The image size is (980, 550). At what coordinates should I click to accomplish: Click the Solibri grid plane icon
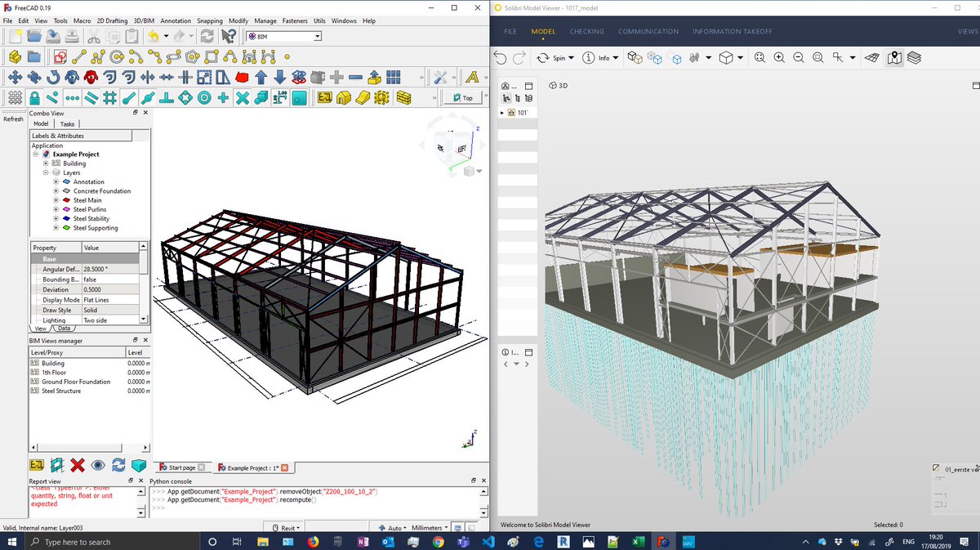[x=872, y=58]
